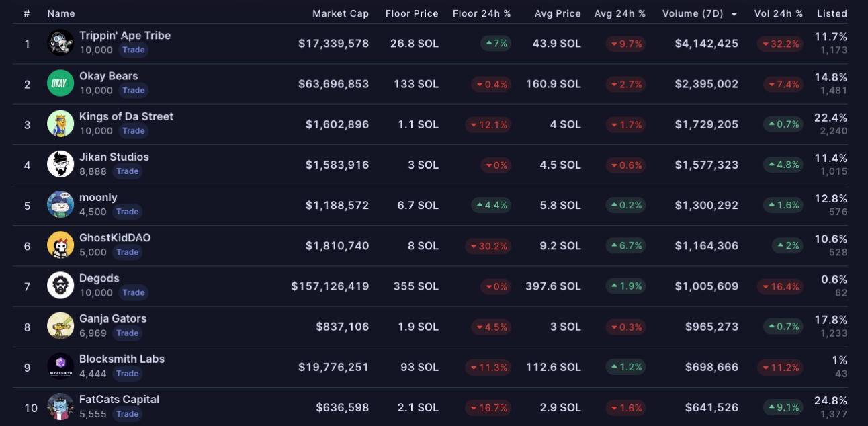Toggle sort arrow beside Volume (7D)
This screenshot has height=426, width=868.
tap(734, 14)
